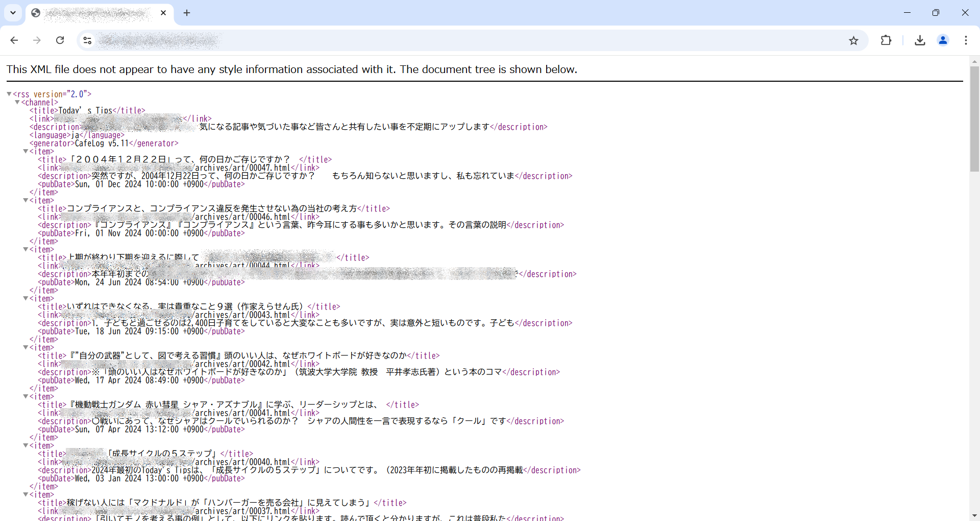Screen dimensions: 980x521
Task: Collapse the rss version 2.0 root node
Action: 9,94
